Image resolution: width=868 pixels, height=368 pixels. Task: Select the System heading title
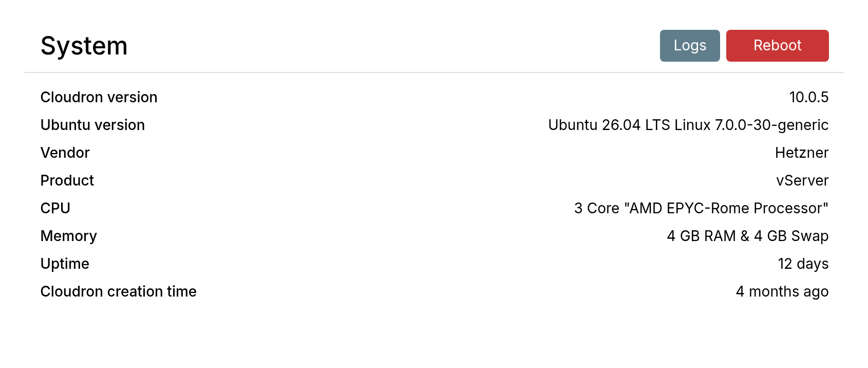(x=84, y=46)
